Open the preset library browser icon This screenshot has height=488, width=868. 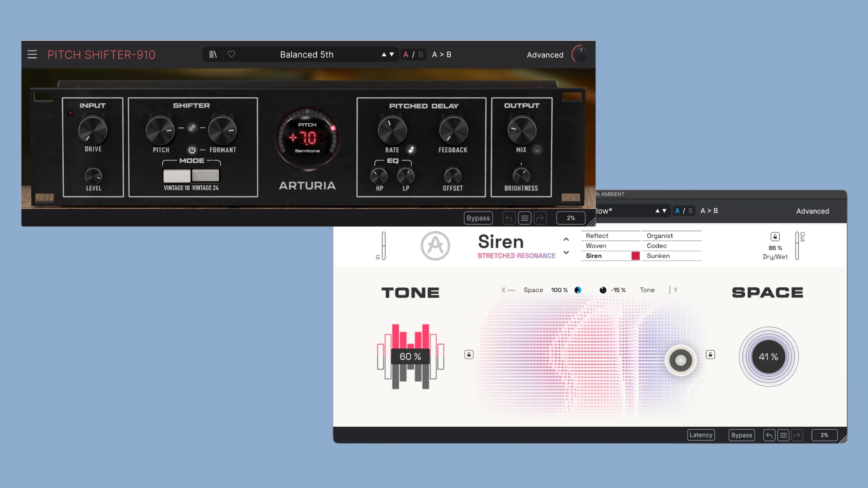coord(213,55)
